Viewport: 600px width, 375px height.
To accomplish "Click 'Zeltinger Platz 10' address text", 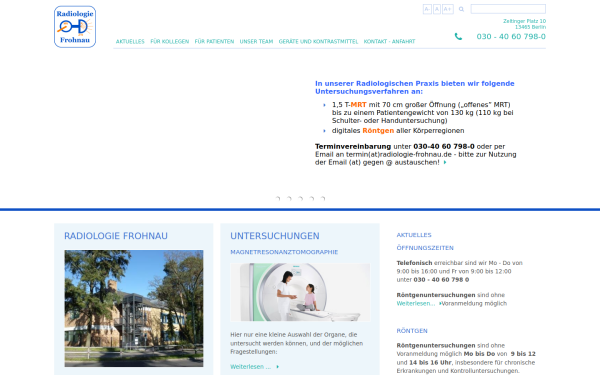I will [524, 21].
